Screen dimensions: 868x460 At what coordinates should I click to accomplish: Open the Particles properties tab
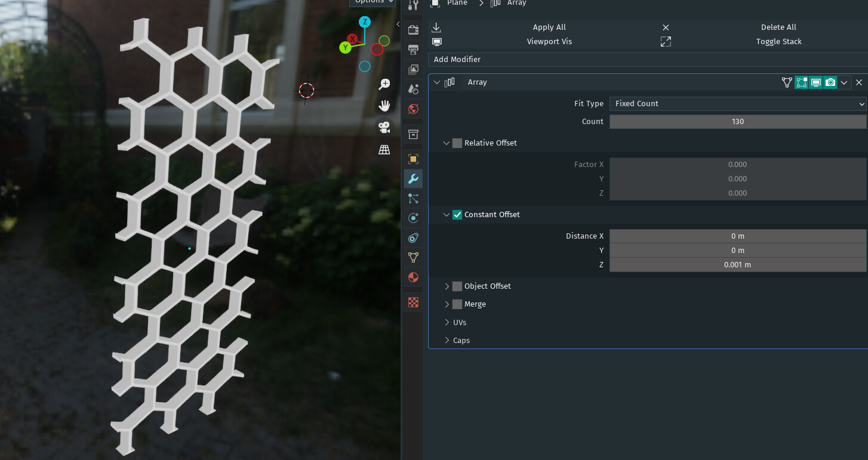(413, 199)
